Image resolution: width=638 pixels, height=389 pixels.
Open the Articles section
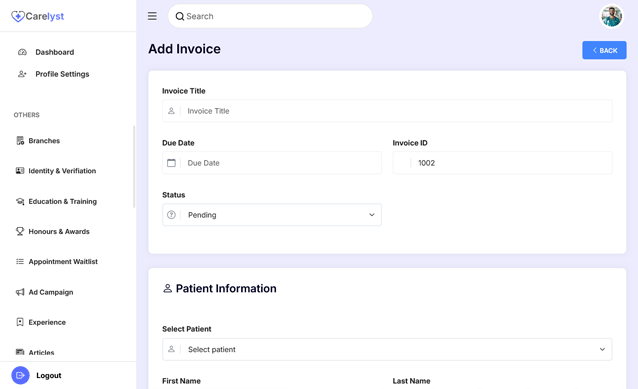coord(42,352)
